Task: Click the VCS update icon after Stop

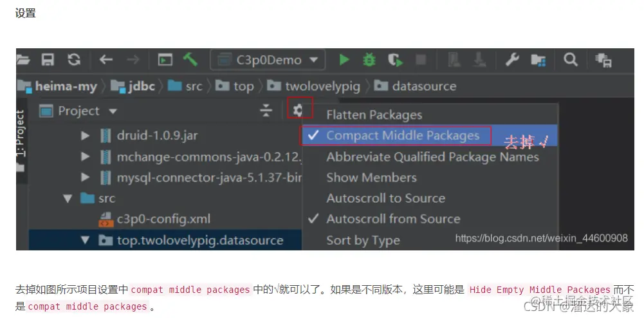Action: [454, 60]
